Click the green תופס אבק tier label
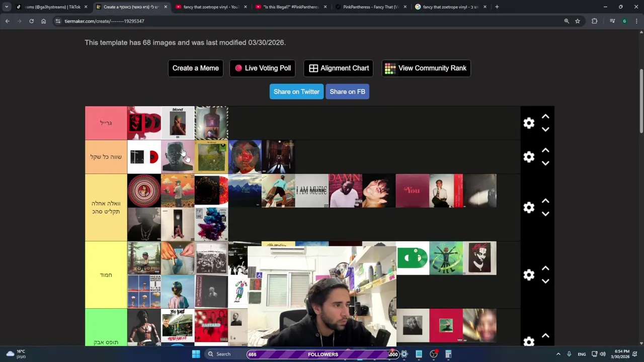The image size is (644, 362). [106, 327]
